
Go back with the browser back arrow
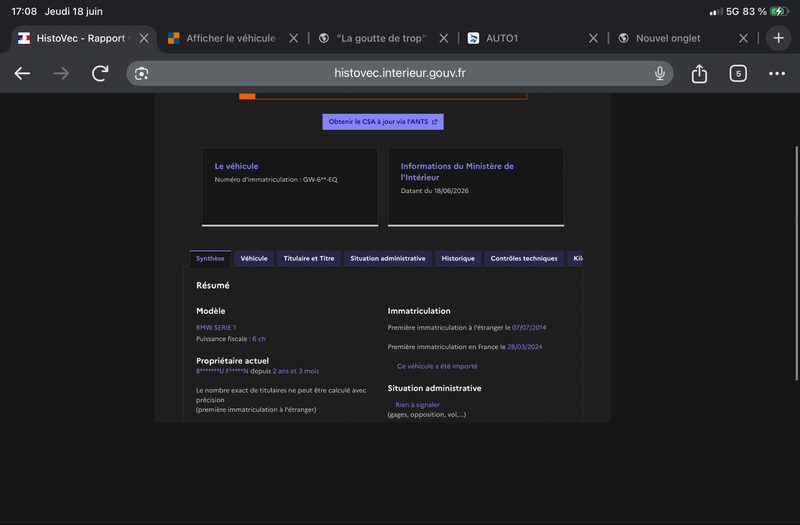click(x=22, y=73)
